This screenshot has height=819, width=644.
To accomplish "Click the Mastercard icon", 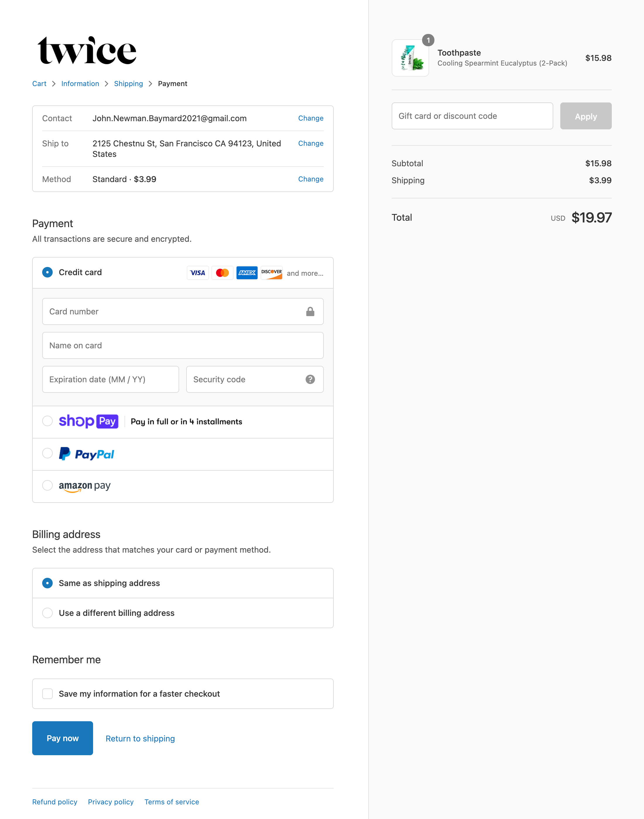I will 222,273.
